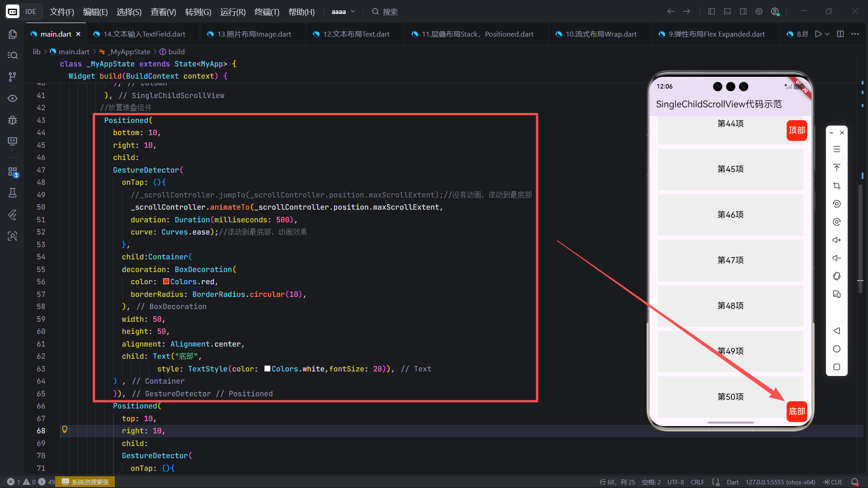Click the lightbulb quick-fix icon on line 68
The image size is (868, 488).
tap(65, 429)
